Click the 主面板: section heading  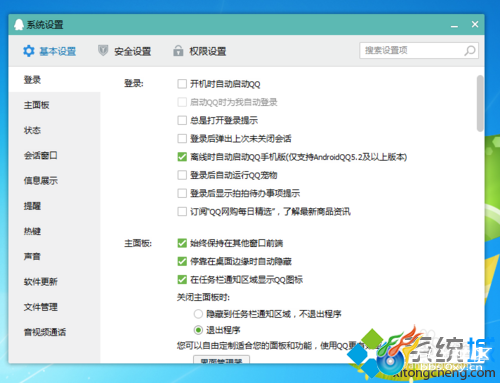(x=138, y=243)
